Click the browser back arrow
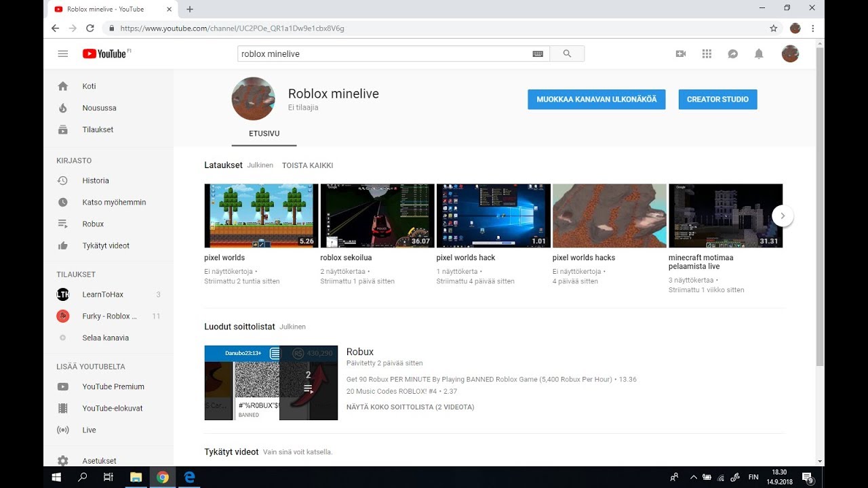This screenshot has width=868, height=488. point(56,28)
